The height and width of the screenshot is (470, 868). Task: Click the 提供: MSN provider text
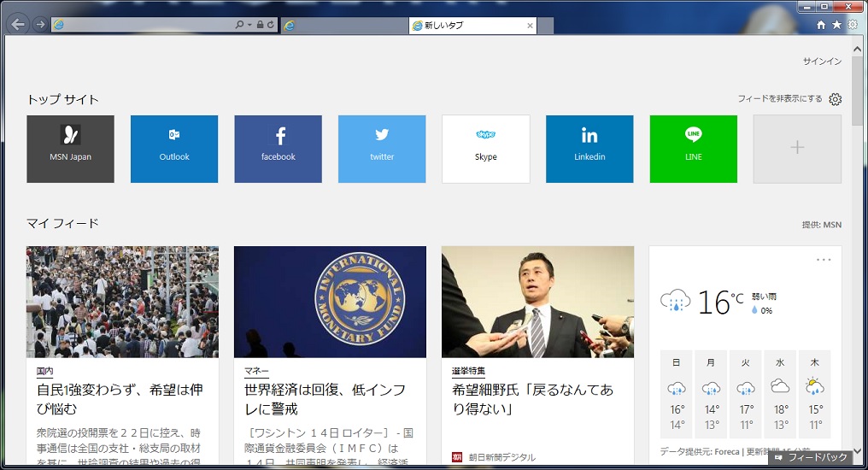[x=822, y=225]
